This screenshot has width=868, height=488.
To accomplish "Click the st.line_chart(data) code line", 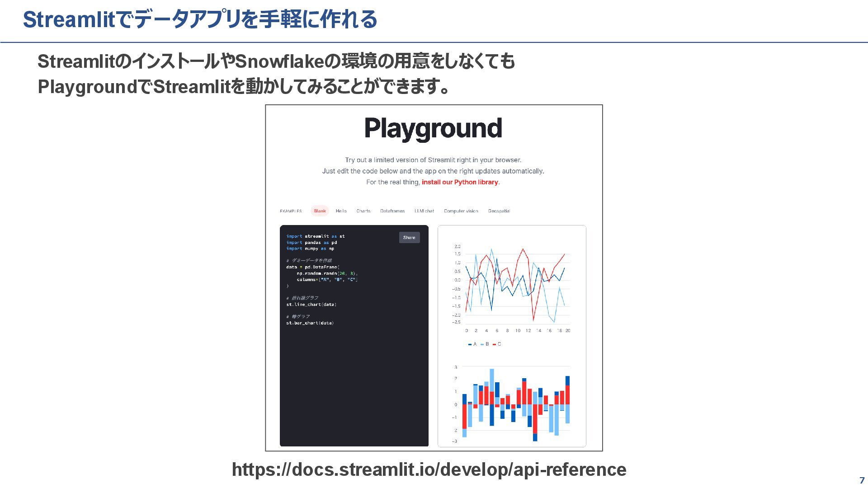I will tap(311, 305).
